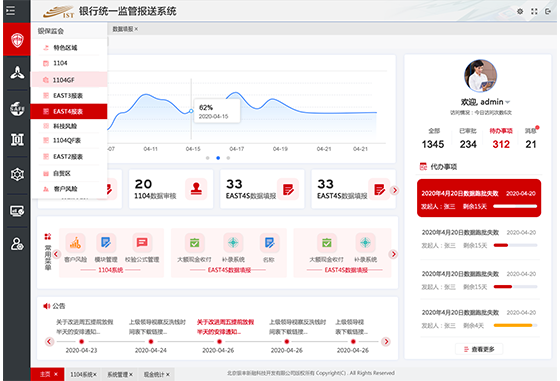The height and width of the screenshot is (381, 560).
Task: Select EAST2报表 menu entry
Action: click(x=69, y=156)
